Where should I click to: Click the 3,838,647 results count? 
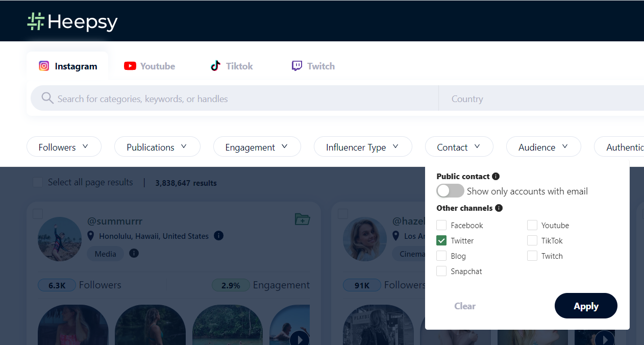click(x=186, y=183)
